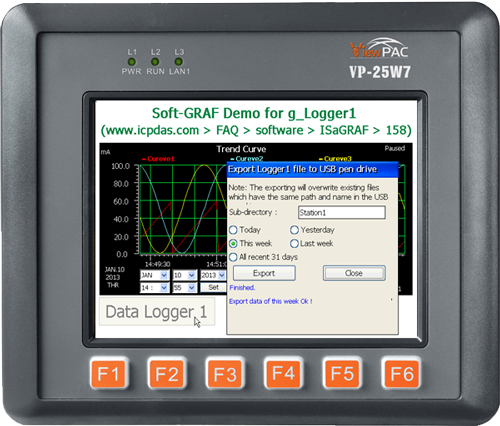Screen dimensions: 500x426
Task: Click the Data Logger 1 button
Action: pos(157,312)
